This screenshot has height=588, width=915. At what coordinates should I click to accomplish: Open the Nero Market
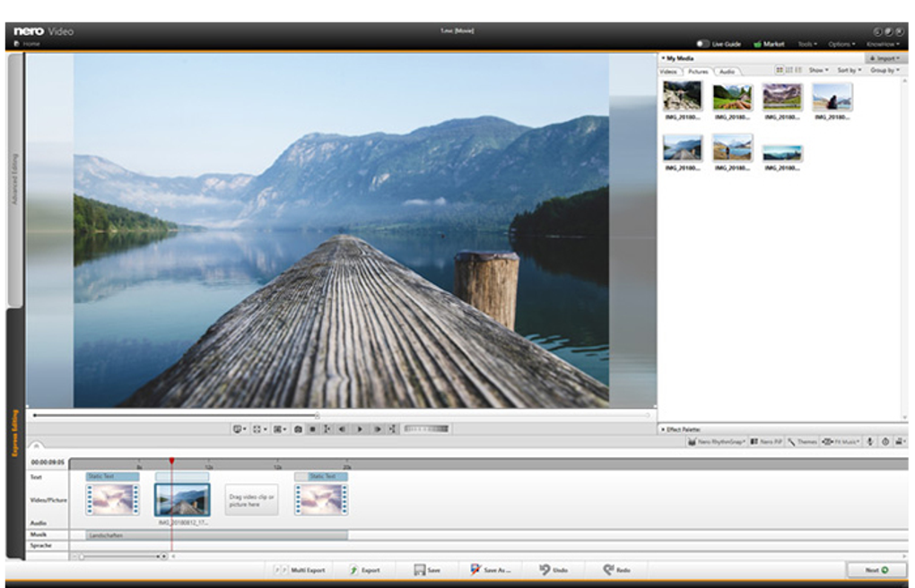tap(769, 44)
